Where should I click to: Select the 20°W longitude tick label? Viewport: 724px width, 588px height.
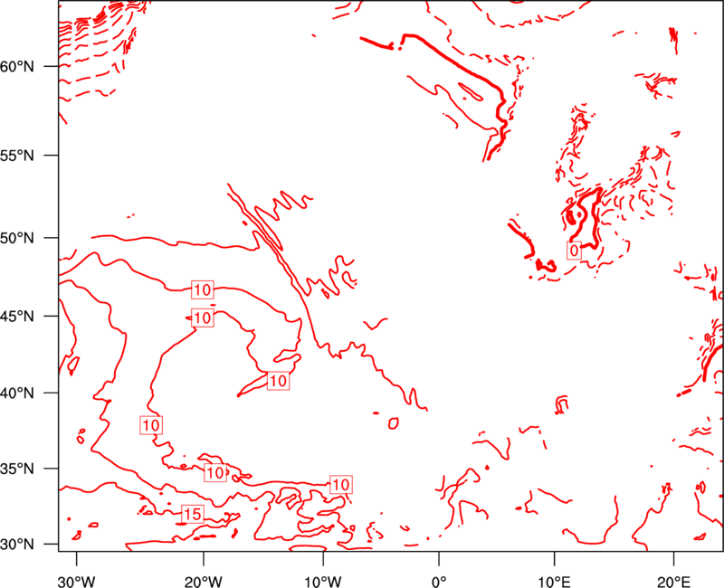click(204, 582)
